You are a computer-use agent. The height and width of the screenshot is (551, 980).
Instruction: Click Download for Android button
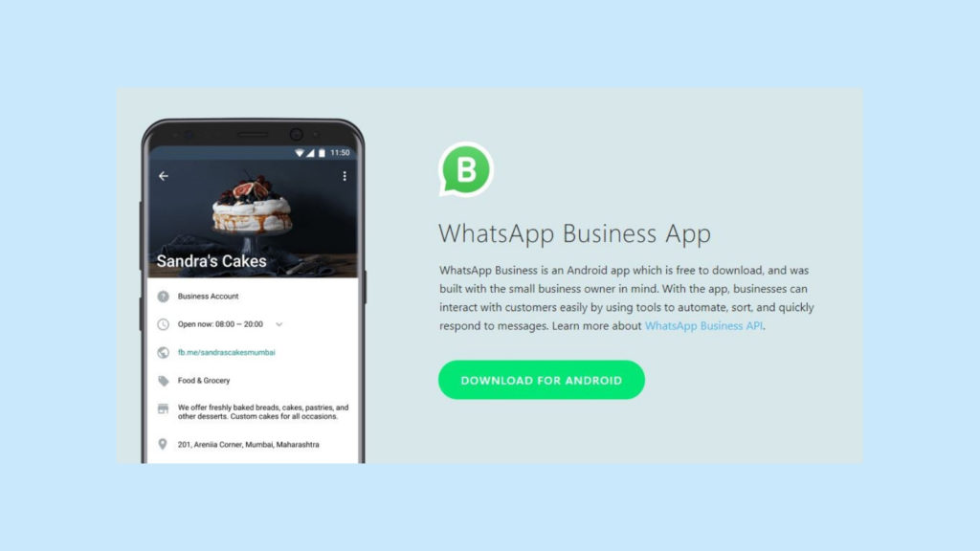[x=542, y=380]
